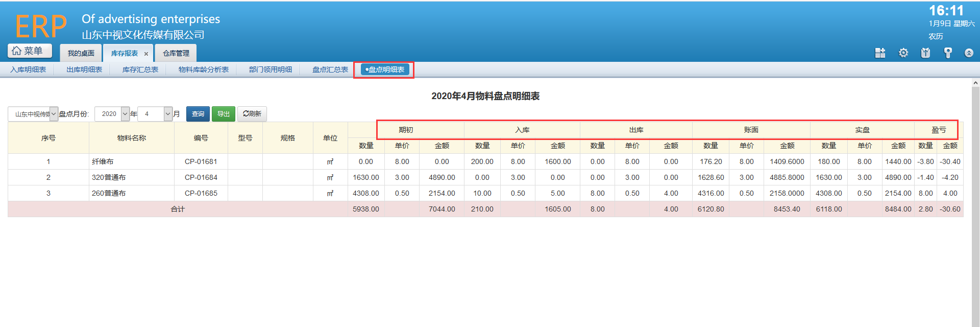
Task: Click the 农历 lunar calendar label
Action: tap(936, 36)
